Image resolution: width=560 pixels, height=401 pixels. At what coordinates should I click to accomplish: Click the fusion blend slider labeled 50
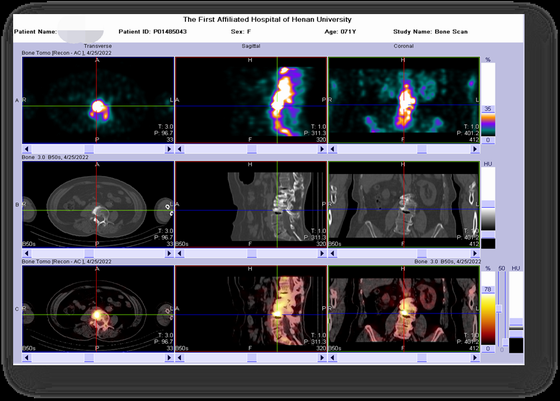coord(500,308)
